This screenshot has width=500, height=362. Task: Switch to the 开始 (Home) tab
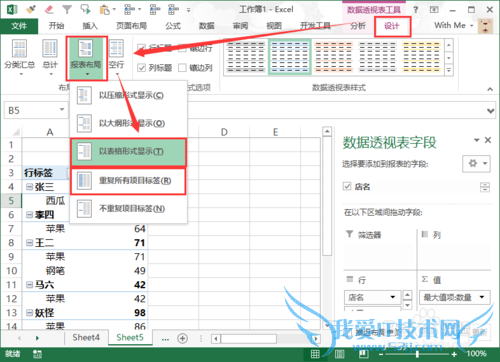[56, 26]
